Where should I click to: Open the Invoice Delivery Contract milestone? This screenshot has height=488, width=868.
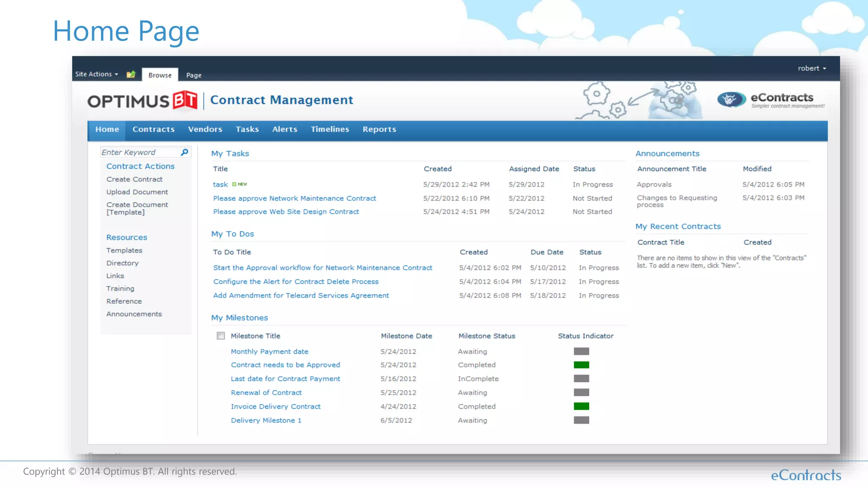[x=275, y=406]
